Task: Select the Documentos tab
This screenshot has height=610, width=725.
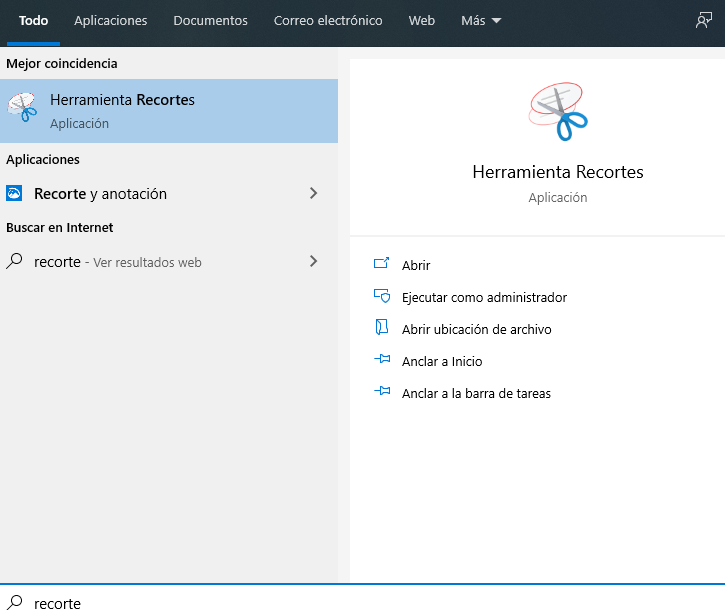Action: [x=210, y=21]
